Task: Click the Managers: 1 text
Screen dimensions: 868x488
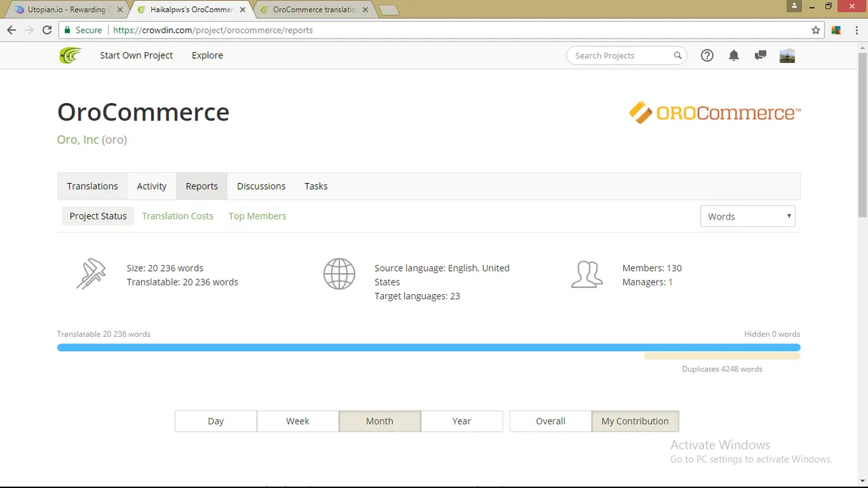Action: (648, 282)
